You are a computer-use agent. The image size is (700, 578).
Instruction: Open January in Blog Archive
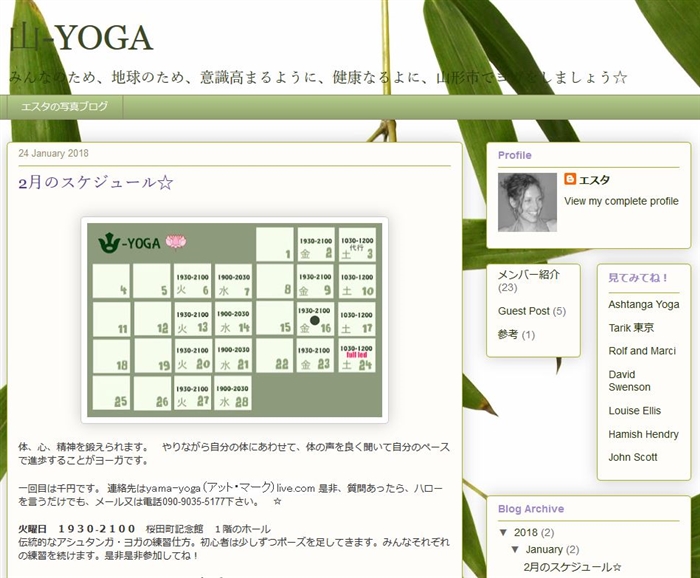click(544, 549)
